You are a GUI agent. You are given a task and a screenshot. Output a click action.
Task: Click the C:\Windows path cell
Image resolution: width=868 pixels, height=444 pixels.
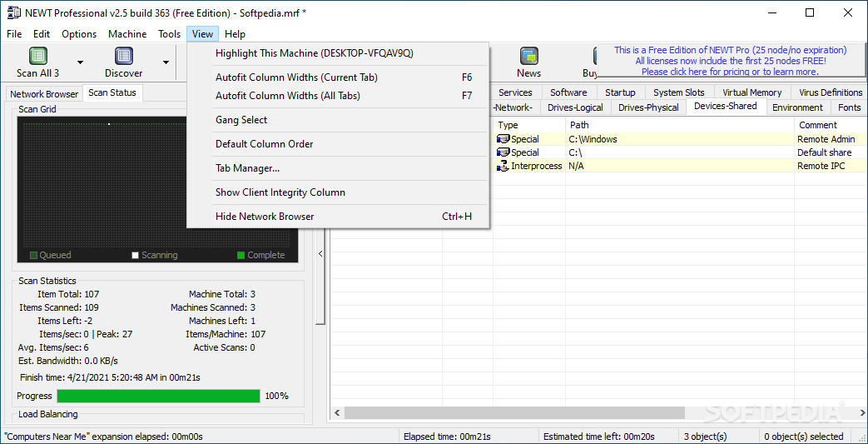(x=680, y=139)
